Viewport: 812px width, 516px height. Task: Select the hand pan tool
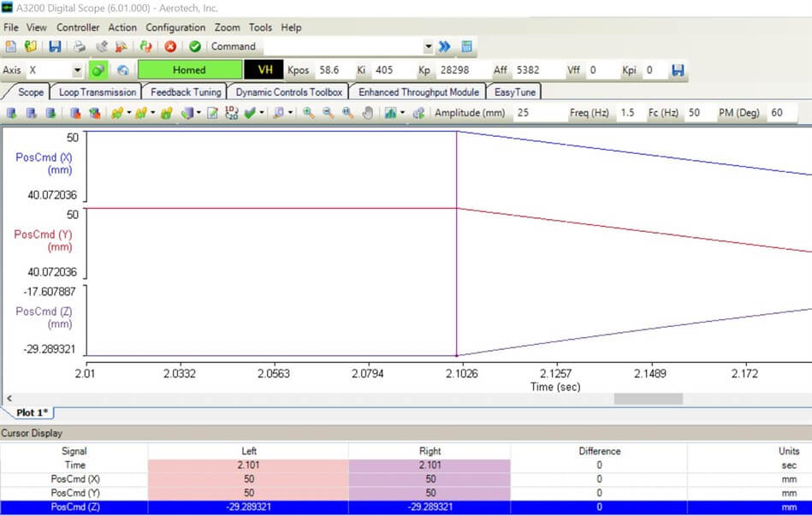click(367, 112)
